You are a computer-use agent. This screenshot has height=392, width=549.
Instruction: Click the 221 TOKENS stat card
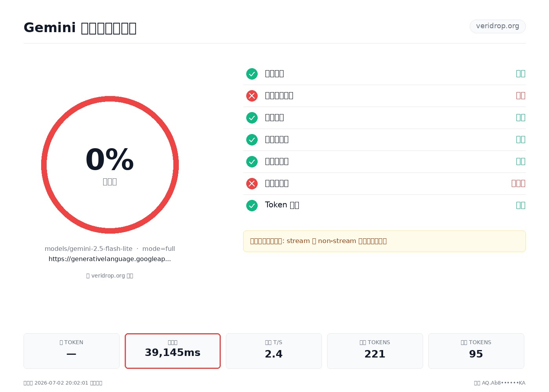pyautogui.click(x=375, y=351)
